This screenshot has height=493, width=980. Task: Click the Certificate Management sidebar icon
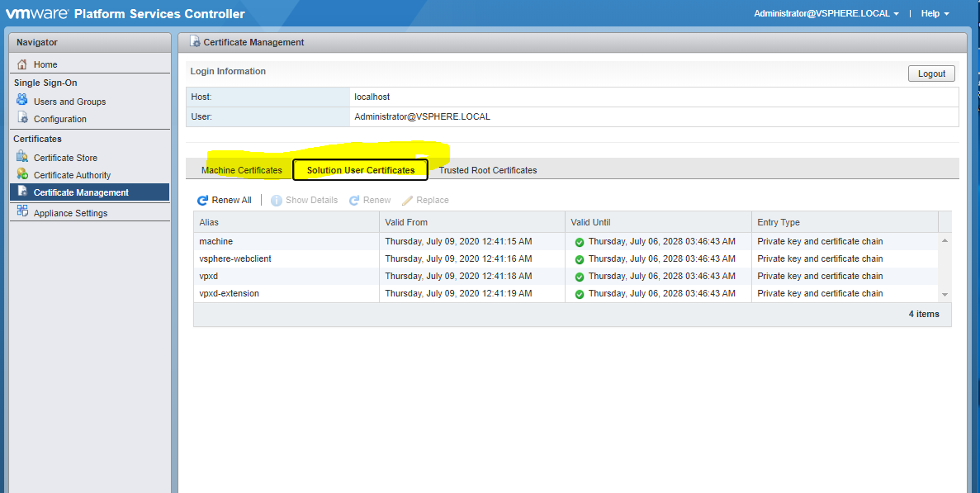[x=22, y=192]
